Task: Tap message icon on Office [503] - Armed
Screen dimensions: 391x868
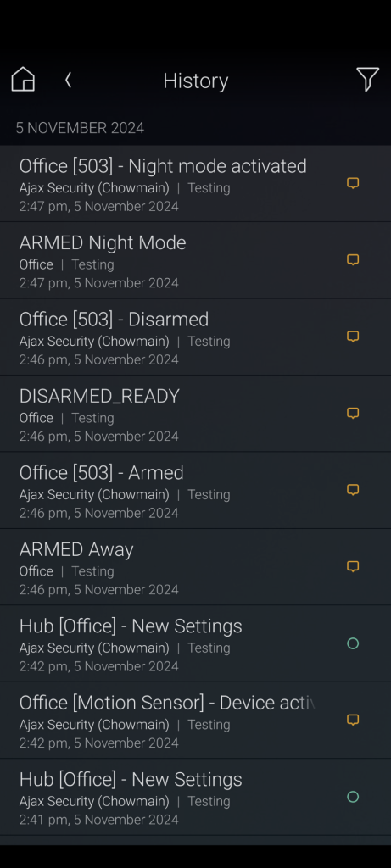Action: click(353, 490)
